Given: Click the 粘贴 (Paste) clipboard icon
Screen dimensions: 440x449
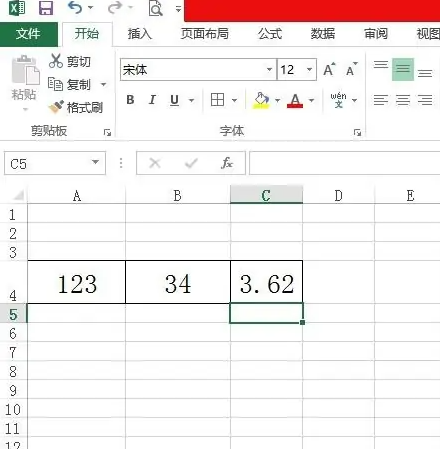Looking at the screenshot, I should pyautogui.click(x=25, y=70).
